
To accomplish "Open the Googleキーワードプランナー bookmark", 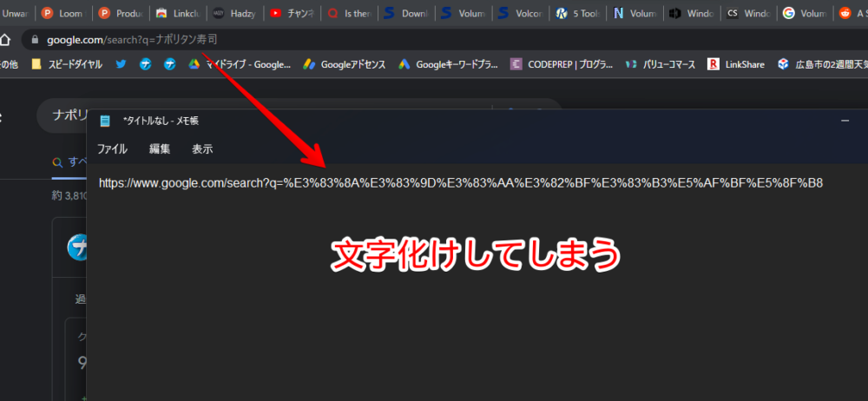I will pos(448,64).
